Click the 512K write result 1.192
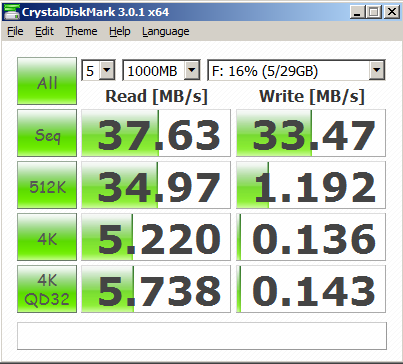This screenshot has width=403, height=364. pos(311,185)
